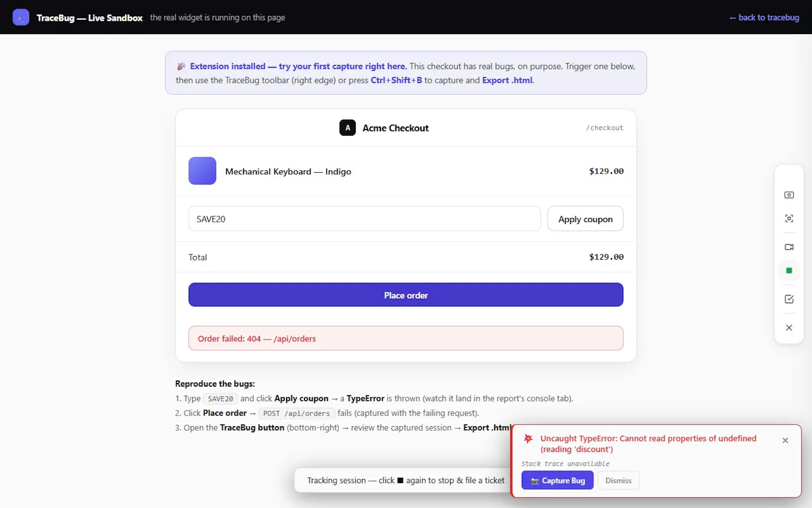Click 'Export .html' text in the banner
Image resolution: width=812 pixels, height=508 pixels.
(x=507, y=80)
